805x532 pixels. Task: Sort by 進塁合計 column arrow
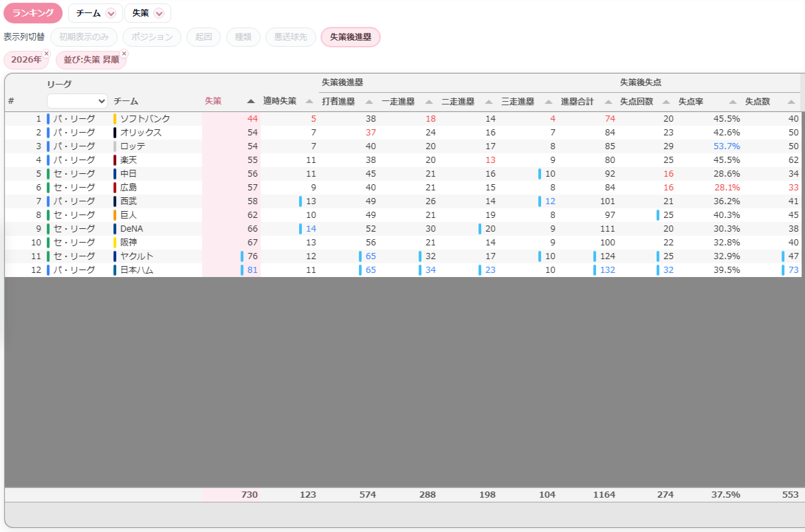[x=608, y=102]
